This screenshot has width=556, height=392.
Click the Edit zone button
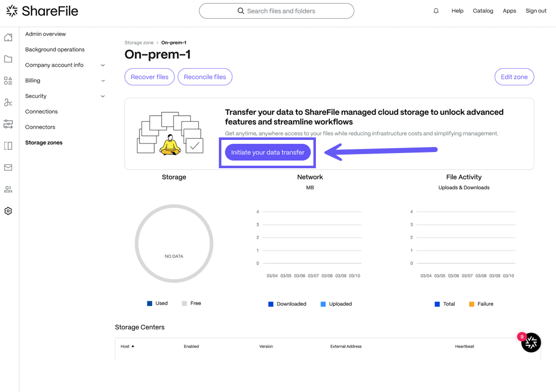point(514,77)
